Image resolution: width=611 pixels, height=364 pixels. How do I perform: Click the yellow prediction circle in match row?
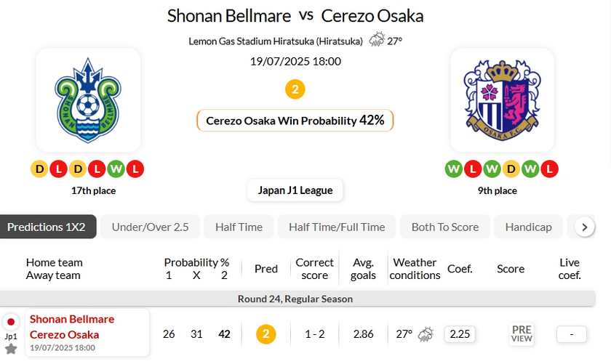pos(266,334)
